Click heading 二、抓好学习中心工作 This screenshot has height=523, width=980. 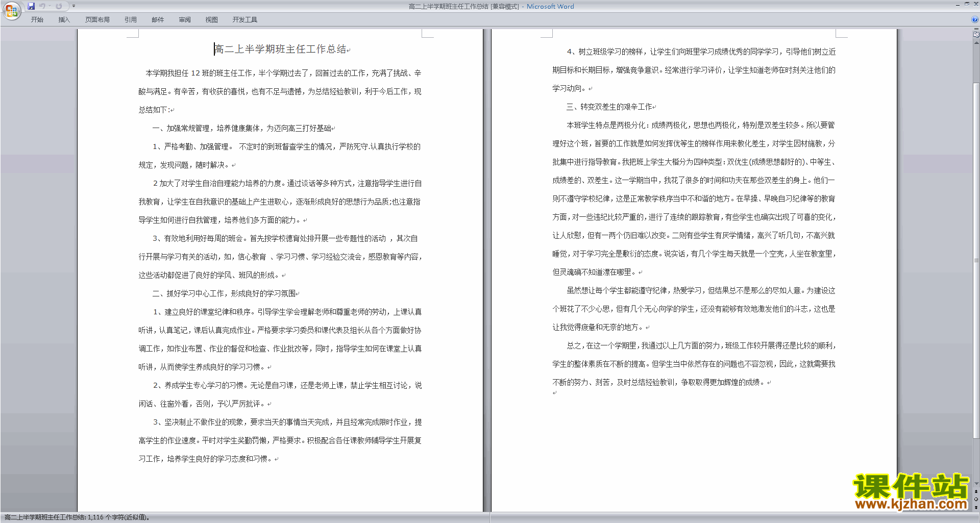pyautogui.click(x=188, y=293)
